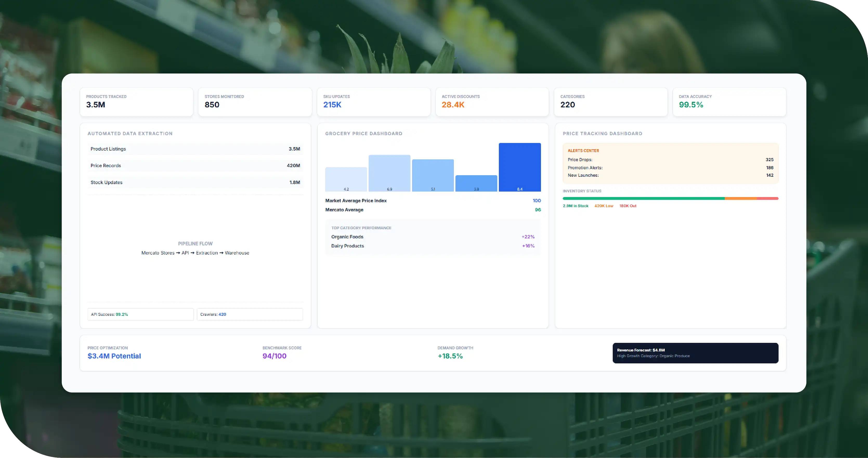Click the Products Tracked 3.5M card

(136, 102)
